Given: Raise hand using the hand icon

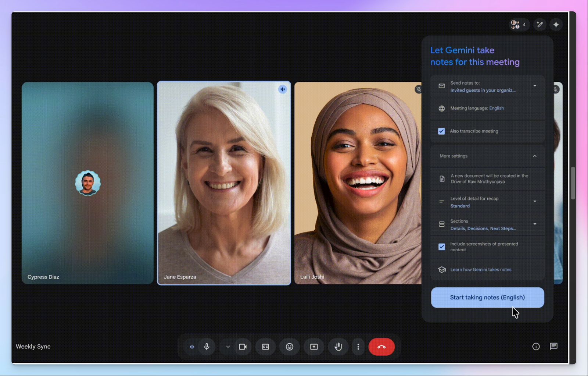Looking at the screenshot, I should coord(338,347).
